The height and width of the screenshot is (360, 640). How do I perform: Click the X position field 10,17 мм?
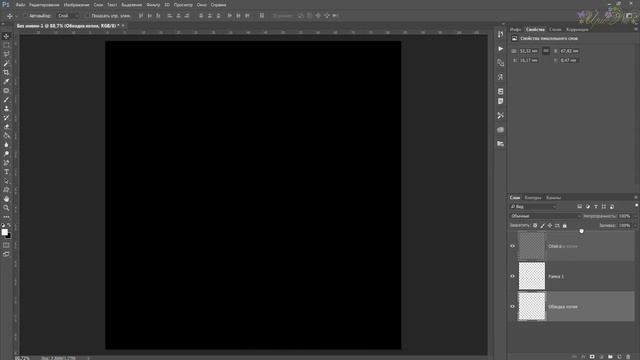[x=529, y=60]
